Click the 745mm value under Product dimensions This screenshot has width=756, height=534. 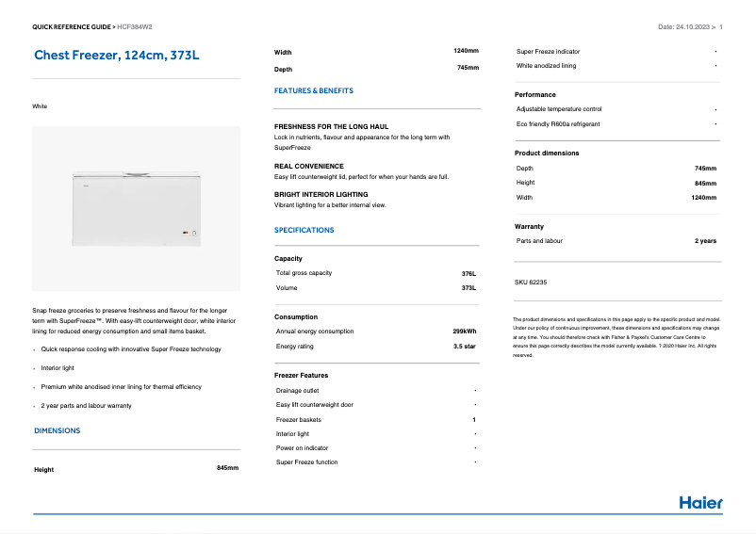coord(705,169)
